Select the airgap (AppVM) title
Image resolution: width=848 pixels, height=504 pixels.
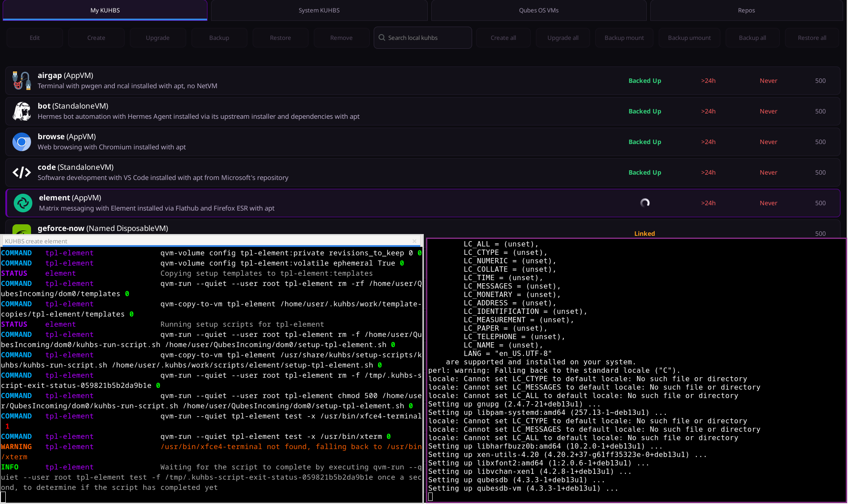click(65, 75)
